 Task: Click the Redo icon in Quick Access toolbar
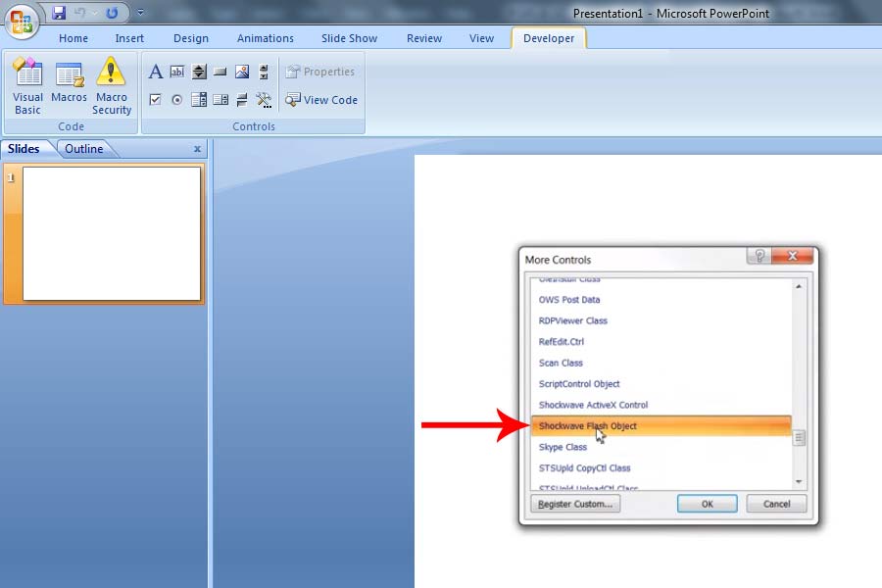(112, 13)
